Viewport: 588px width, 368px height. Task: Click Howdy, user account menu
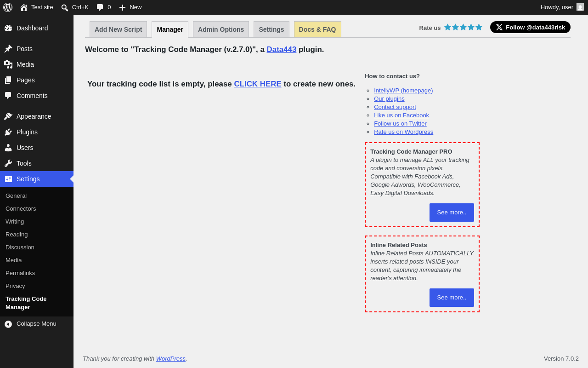tap(562, 7)
